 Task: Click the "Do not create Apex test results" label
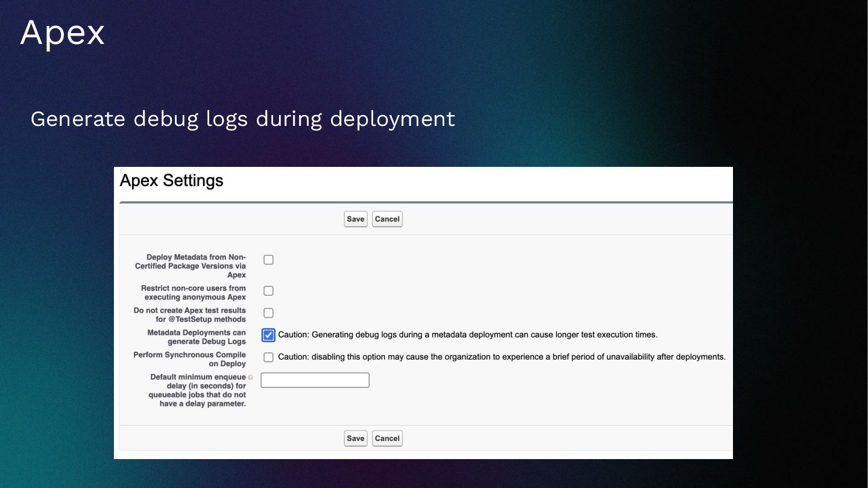[x=190, y=314]
